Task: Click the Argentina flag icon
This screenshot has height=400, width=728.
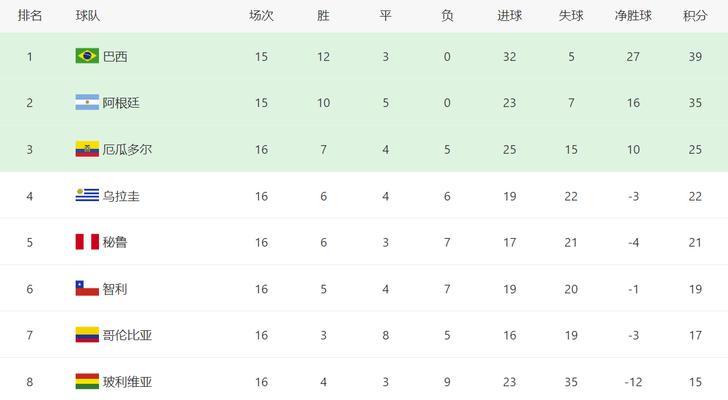Action: click(x=87, y=102)
